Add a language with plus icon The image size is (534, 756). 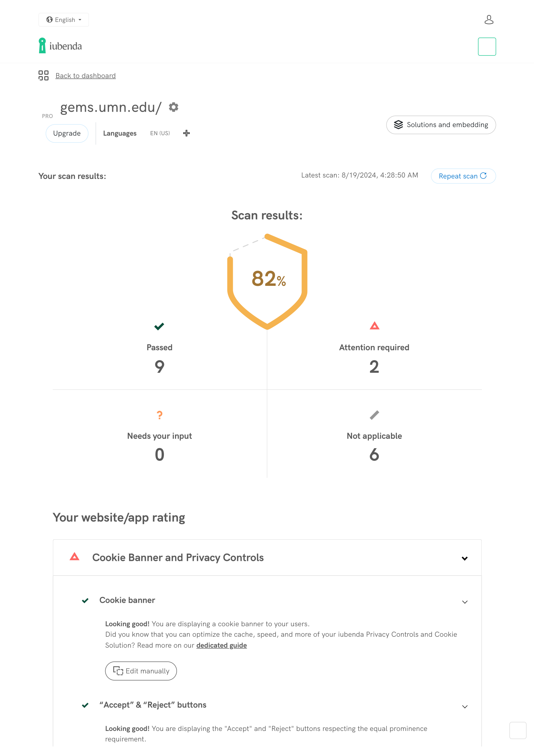(x=186, y=133)
